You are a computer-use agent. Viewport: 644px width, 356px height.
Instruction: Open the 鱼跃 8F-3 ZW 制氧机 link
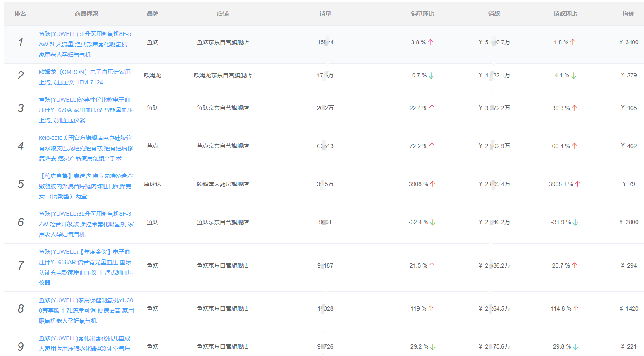pos(86,224)
